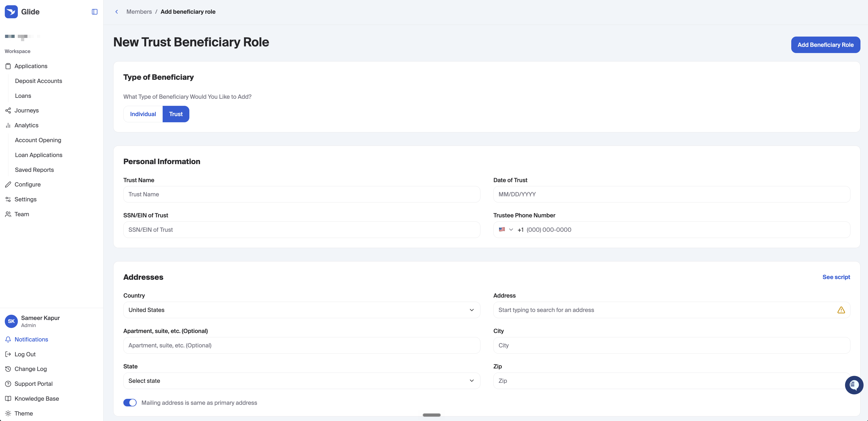The height and width of the screenshot is (421, 868).
Task: Open the chat support bubble
Action: click(x=854, y=385)
